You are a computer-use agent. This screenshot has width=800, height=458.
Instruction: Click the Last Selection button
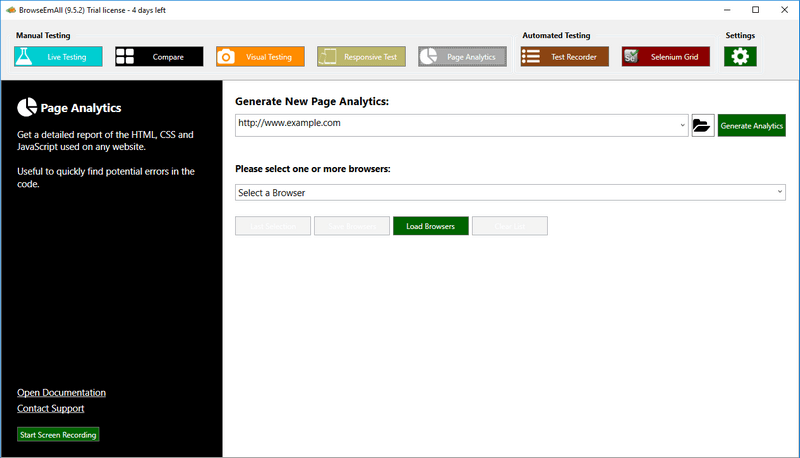[273, 226]
